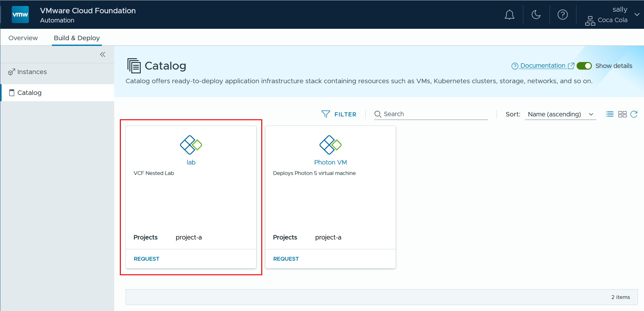
Task: Collapse the left navigation panel
Action: click(102, 54)
